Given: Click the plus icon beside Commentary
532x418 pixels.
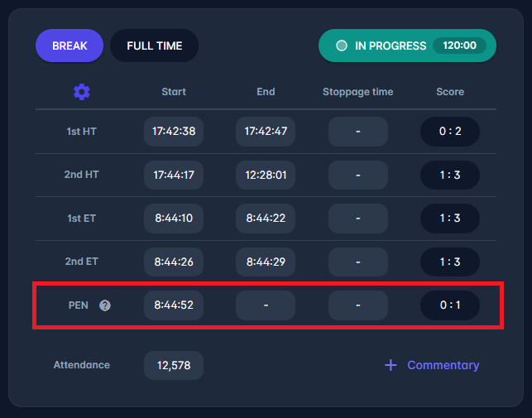Looking at the screenshot, I should pyautogui.click(x=391, y=365).
